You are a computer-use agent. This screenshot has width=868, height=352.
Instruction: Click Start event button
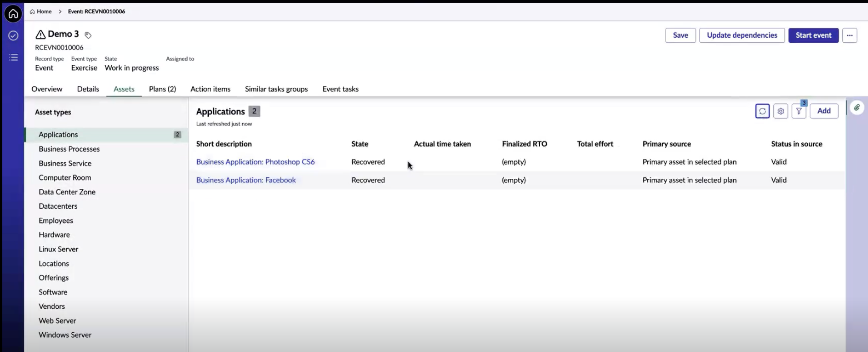pos(813,35)
